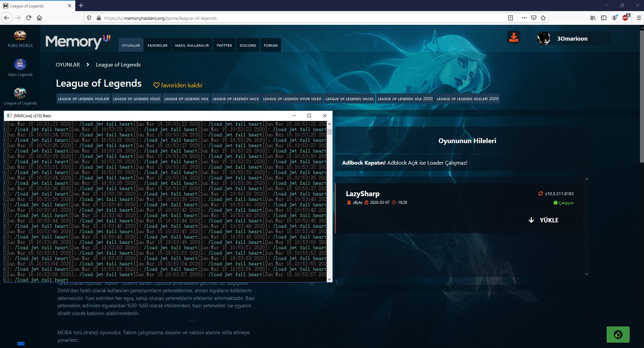Toggle favoriden kaldır favorite heart

click(x=156, y=85)
